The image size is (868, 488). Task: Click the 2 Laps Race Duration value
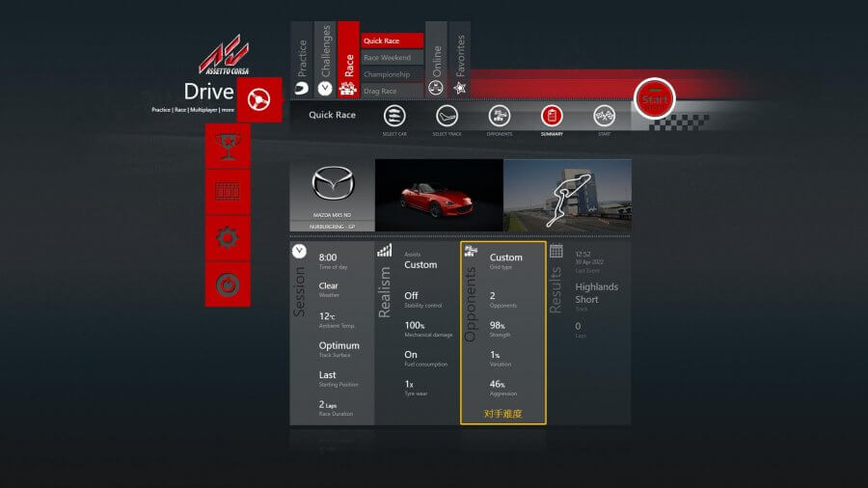pos(328,404)
